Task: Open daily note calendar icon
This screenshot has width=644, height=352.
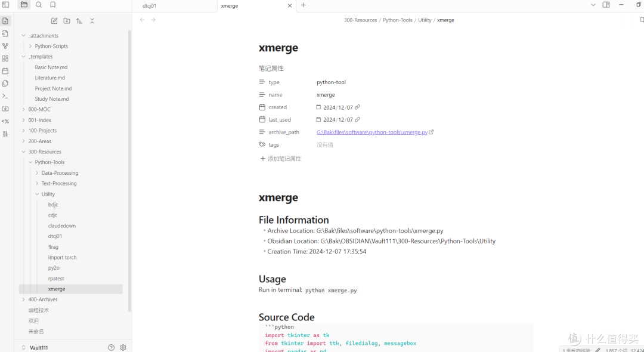Action: [5, 71]
